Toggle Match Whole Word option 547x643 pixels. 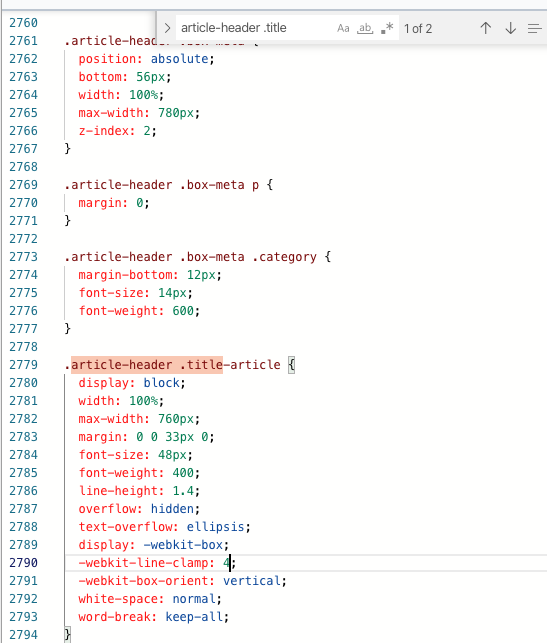point(365,28)
